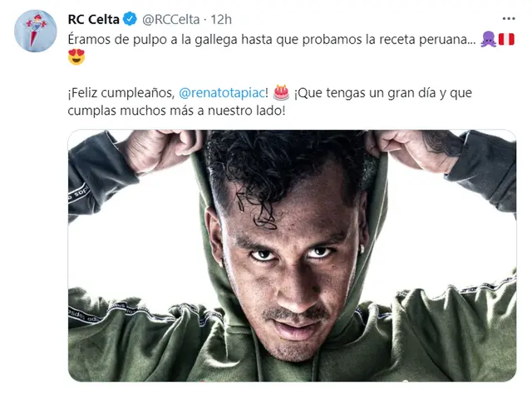
Task: Open the hooded player photo
Action: coord(292,255)
